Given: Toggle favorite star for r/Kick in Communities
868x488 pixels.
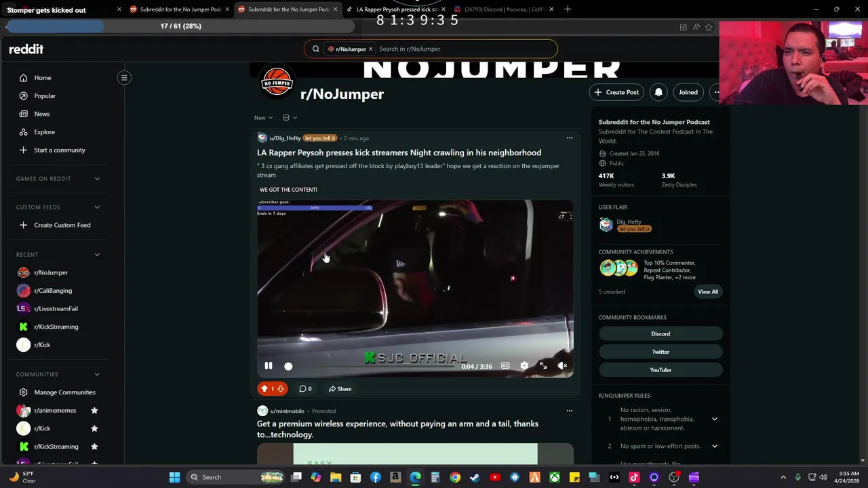Looking at the screenshot, I should pyautogui.click(x=94, y=428).
